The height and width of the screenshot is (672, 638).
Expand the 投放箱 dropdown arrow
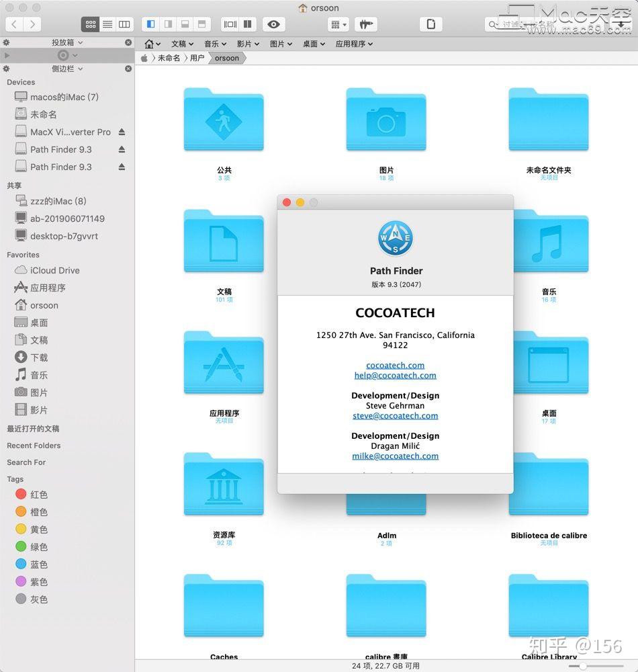click(x=80, y=42)
